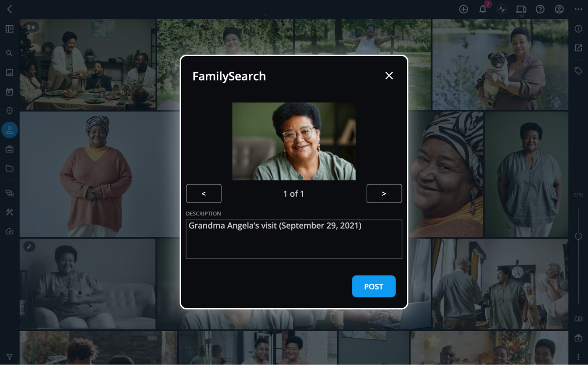
Task: Adjust the 71% thumbnail zoom slider
Action: pos(578,236)
